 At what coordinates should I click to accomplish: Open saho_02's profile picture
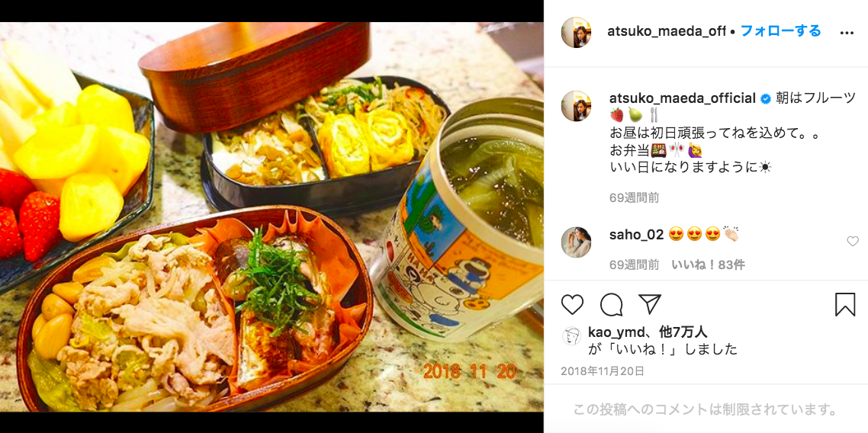point(577,242)
